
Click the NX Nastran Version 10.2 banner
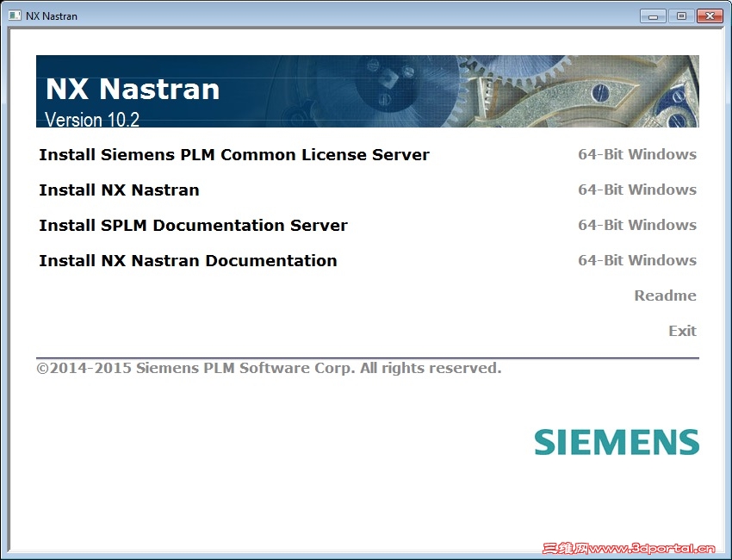coord(368,91)
